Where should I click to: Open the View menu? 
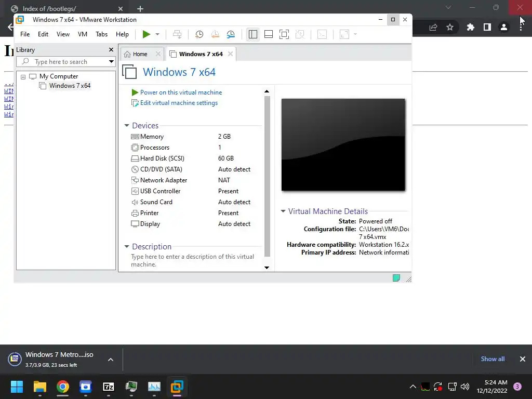(63, 34)
